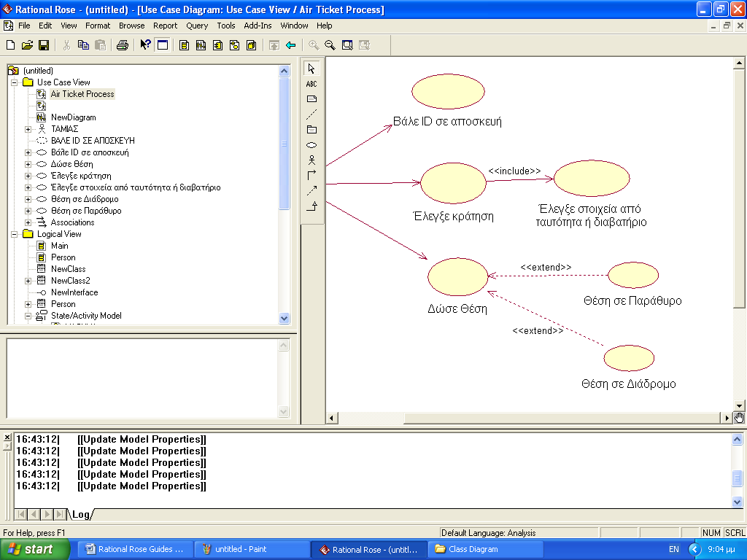747x560 pixels.
Task: Select the Unidirectional Association tool
Action: pyautogui.click(x=311, y=175)
